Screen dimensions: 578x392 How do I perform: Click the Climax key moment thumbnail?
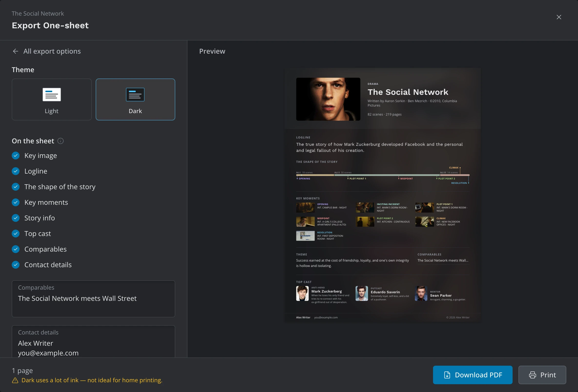click(x=424, y=222)
